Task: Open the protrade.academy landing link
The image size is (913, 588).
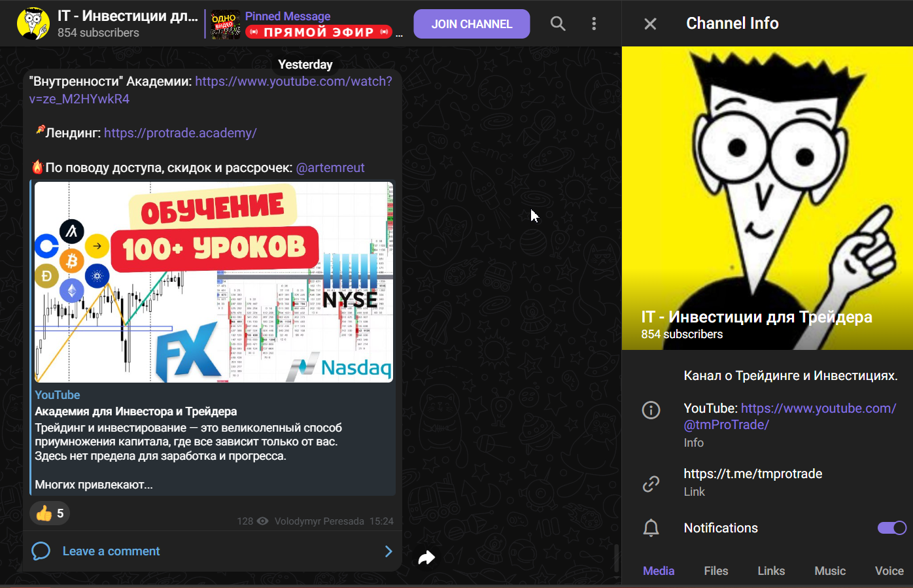Action: click(x=181, y=133)
